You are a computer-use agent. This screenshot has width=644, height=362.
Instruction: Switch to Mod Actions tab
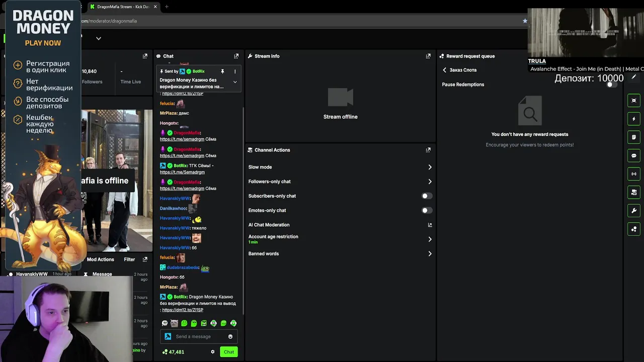tap(100, 259)
